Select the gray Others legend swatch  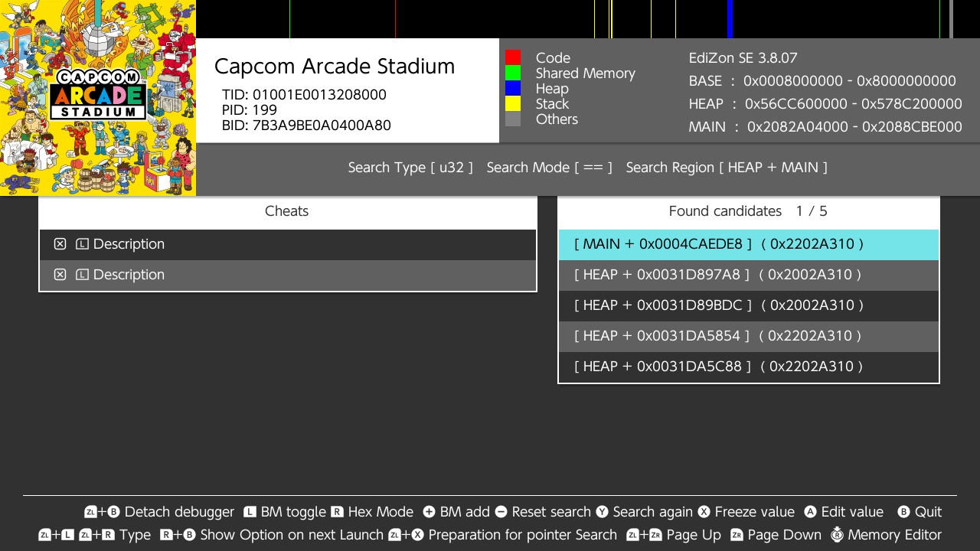[x=513, y=119]
